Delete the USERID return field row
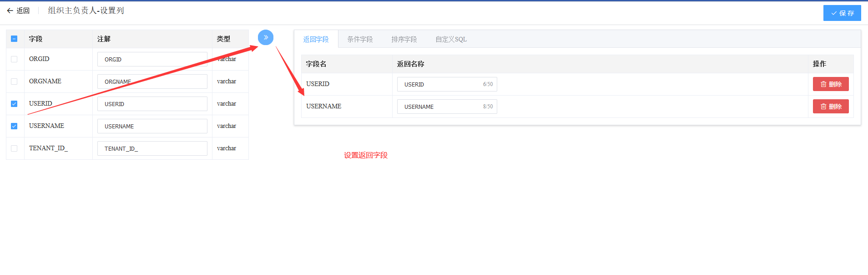Screen dimensions: 868x275 [830, 84]
